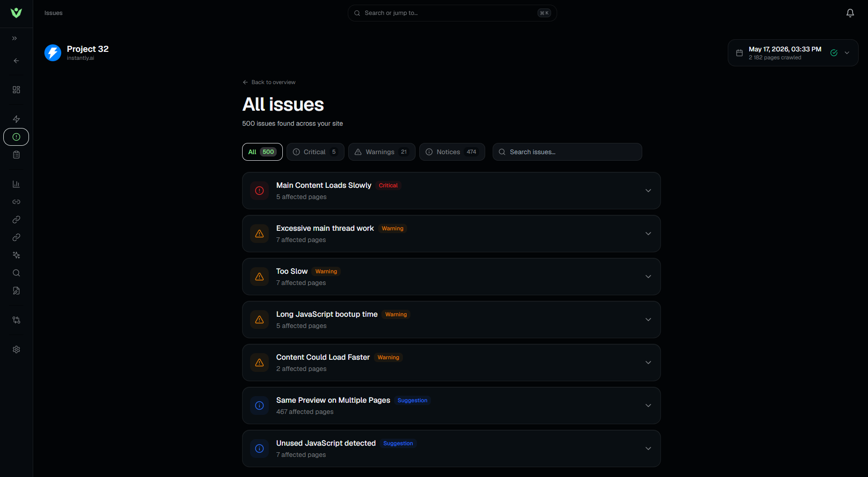
Task: Click the green crawl completed check icon
Action: click(x=834, y=53)
